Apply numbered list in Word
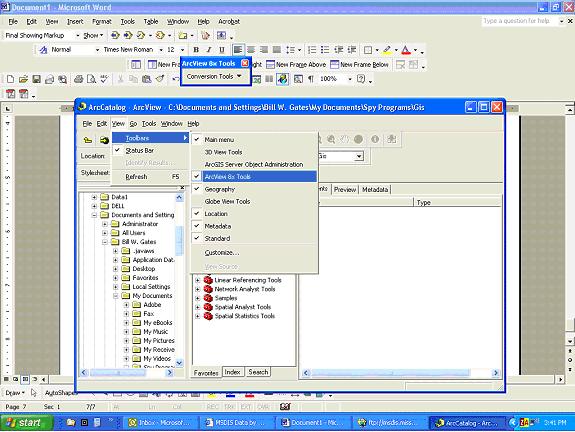 (312, 50)
